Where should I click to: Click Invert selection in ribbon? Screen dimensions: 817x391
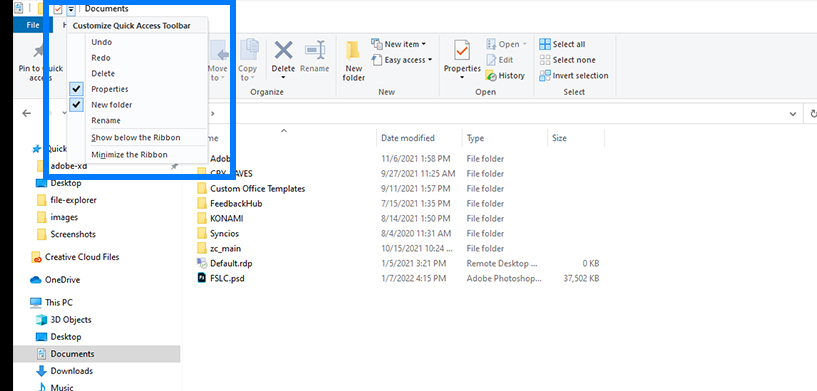[x=574, y=76]
